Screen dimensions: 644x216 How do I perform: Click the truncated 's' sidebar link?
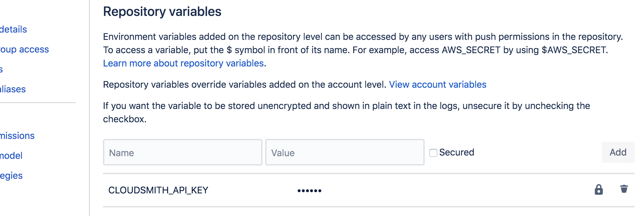coord(1,69)
